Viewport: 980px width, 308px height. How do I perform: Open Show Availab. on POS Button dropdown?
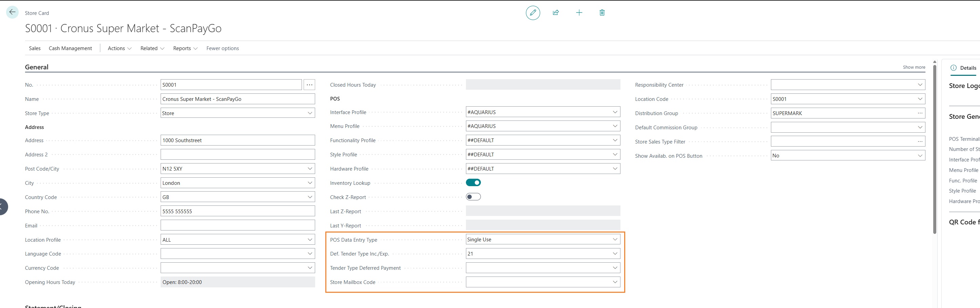[x=920, y=156]
